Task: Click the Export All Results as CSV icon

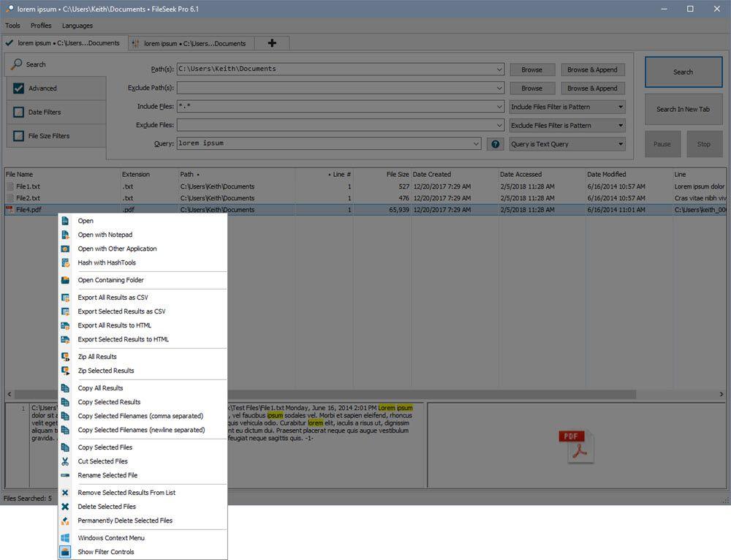Action: [65, 298]
